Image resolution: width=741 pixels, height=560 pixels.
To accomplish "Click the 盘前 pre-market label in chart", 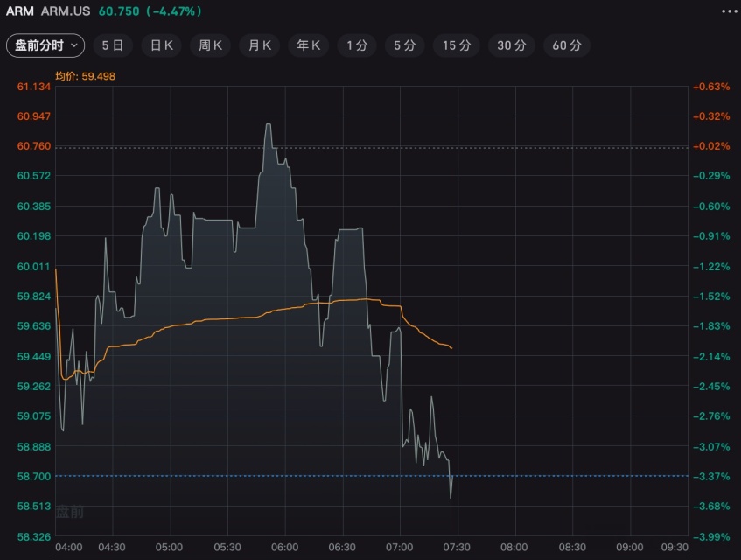I will [70, 512].
